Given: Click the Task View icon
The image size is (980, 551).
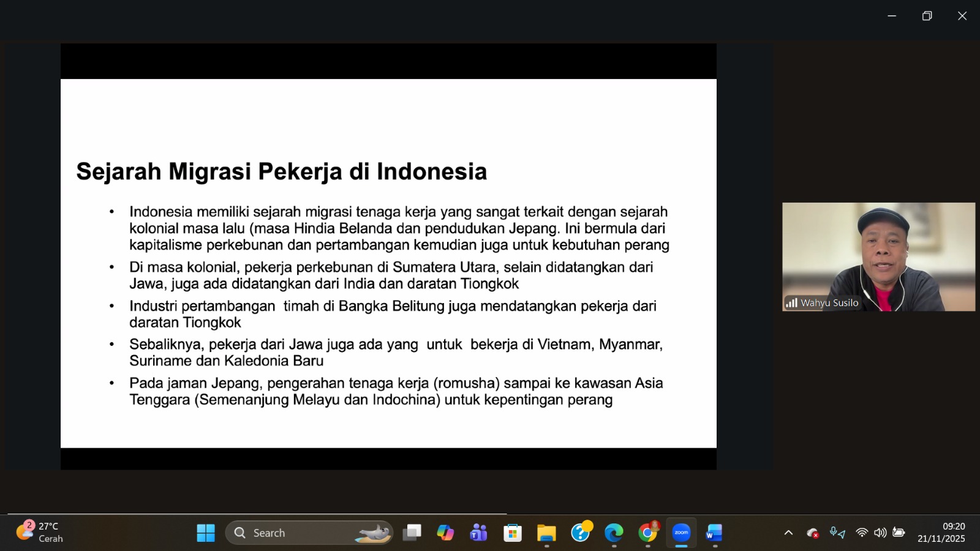Looking at the screenshot, I should (412, 533).
